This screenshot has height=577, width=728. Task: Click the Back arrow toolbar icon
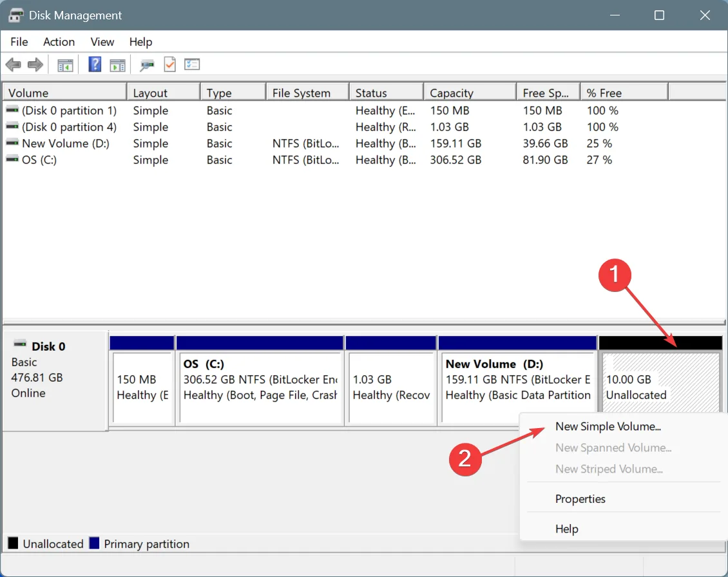(13, 64)
